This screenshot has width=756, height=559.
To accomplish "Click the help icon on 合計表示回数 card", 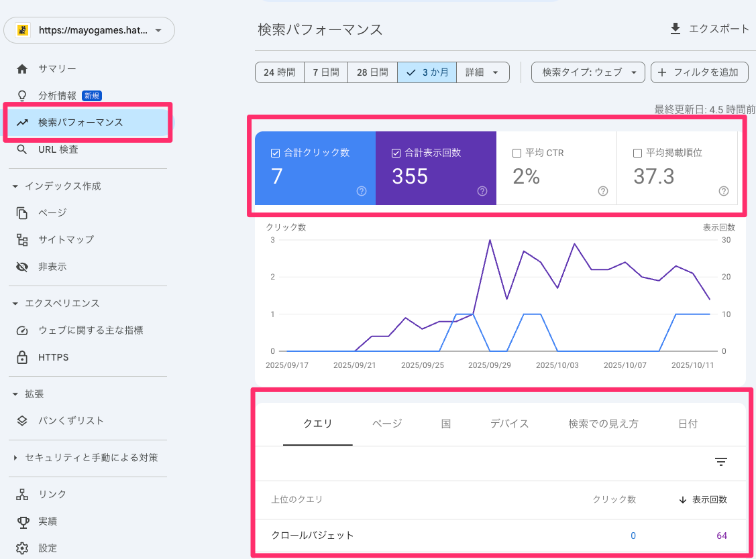I will [482, 191].
